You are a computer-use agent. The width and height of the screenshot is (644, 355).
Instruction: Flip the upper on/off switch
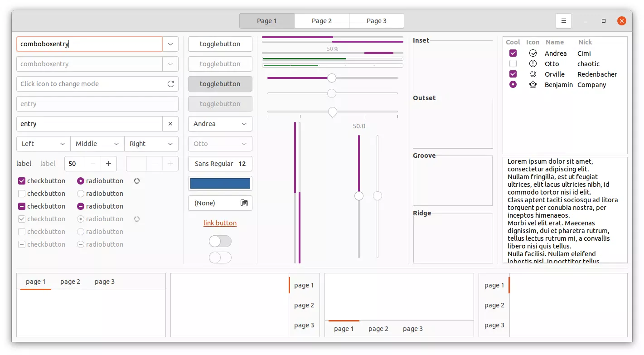point(220,241)
